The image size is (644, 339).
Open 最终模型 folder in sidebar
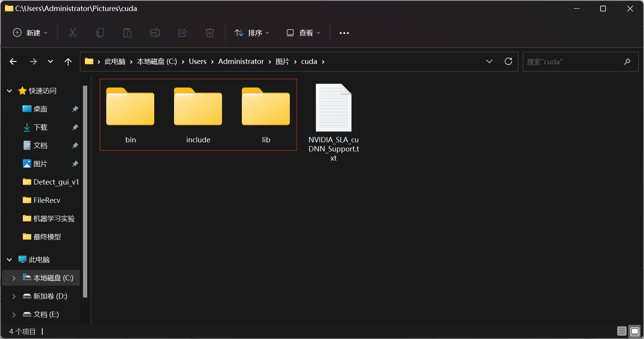pos(41,237)
